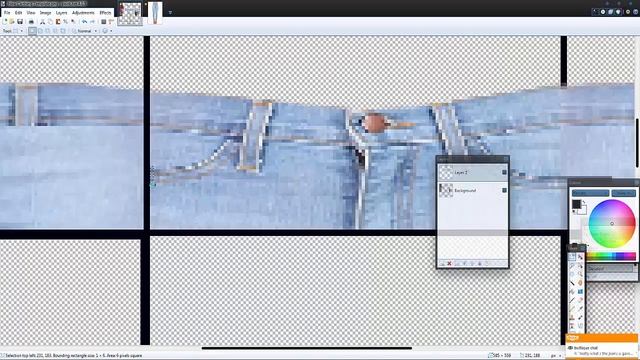Open the image list dropdown arrow
640x360 pixels.
click(170, 12)
